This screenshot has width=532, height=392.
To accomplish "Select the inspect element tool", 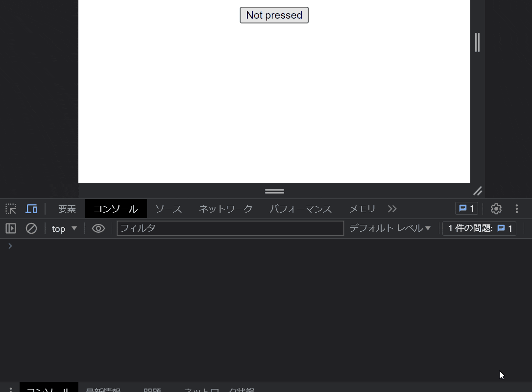I will click(x=10, y=208).
